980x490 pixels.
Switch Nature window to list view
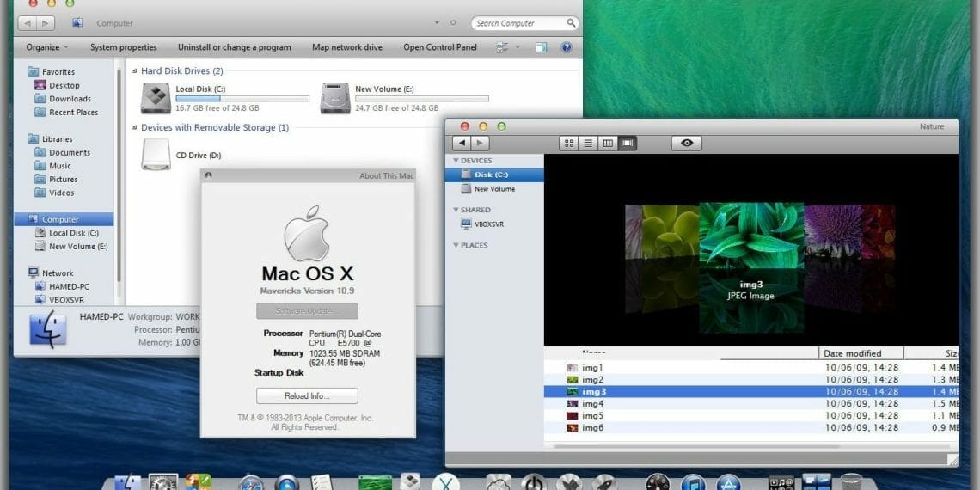(x=588, y=144)
